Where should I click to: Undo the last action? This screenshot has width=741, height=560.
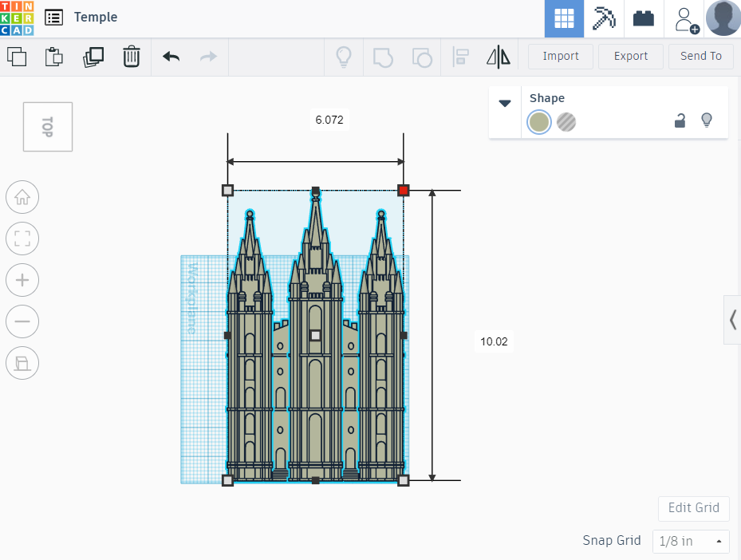tap(171, 57)
